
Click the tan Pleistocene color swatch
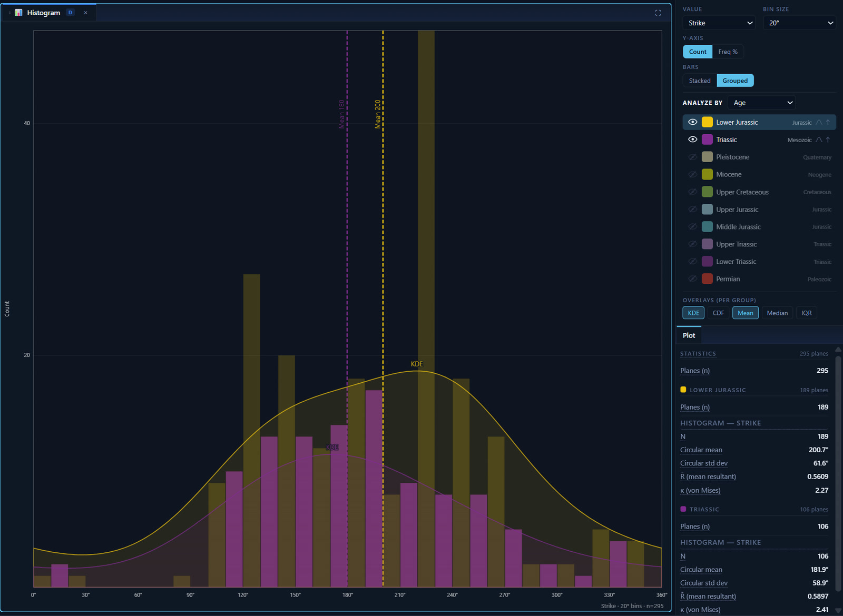point(707,157)
